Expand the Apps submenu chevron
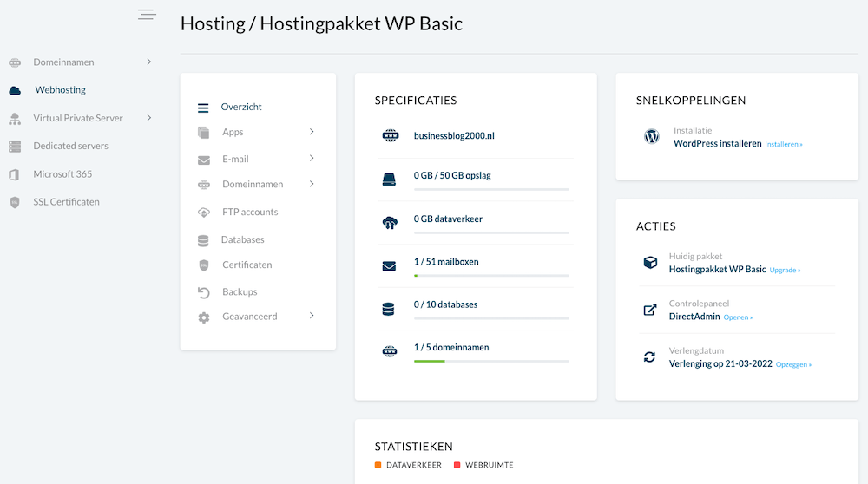 312,132
